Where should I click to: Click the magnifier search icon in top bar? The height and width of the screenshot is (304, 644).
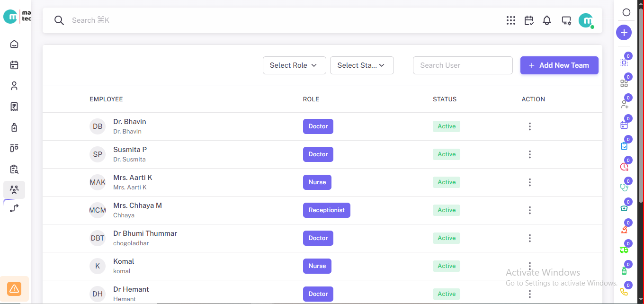(x=59, y=20)
